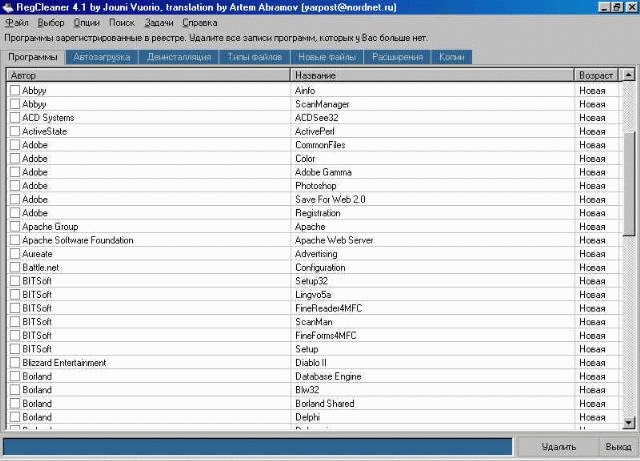Check the Aureate Advertising checkbox
This screenshot has width=640, height=461.
(15, 254)
